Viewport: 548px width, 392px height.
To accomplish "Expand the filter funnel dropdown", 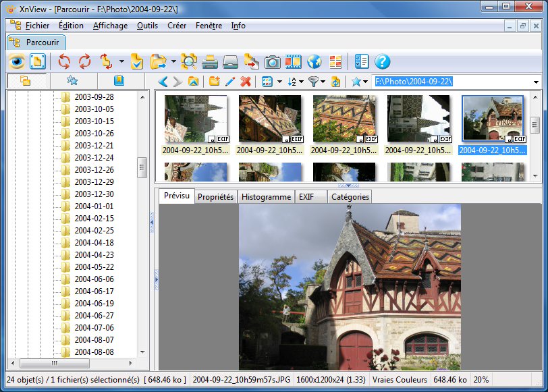I will tap(321, 82).
